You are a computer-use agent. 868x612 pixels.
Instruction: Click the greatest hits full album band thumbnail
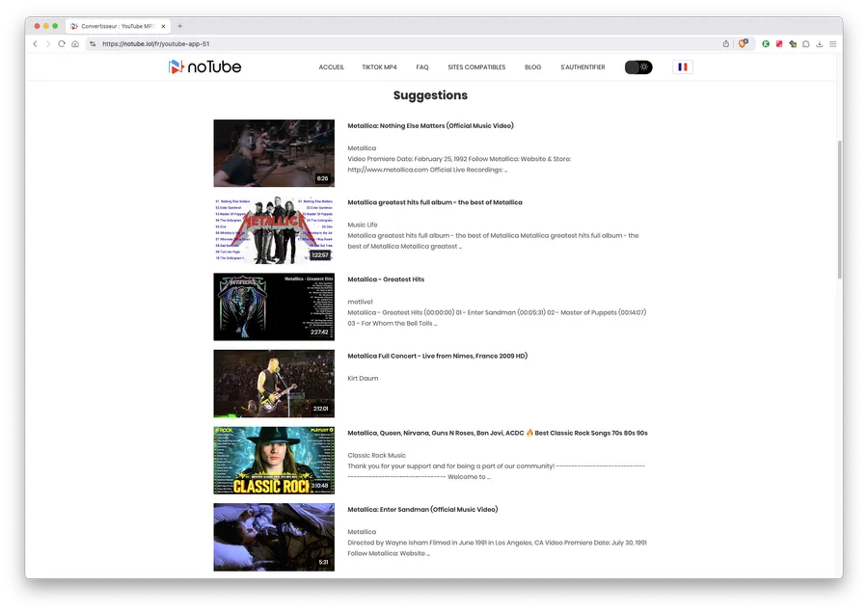click(x=274, y=230)
